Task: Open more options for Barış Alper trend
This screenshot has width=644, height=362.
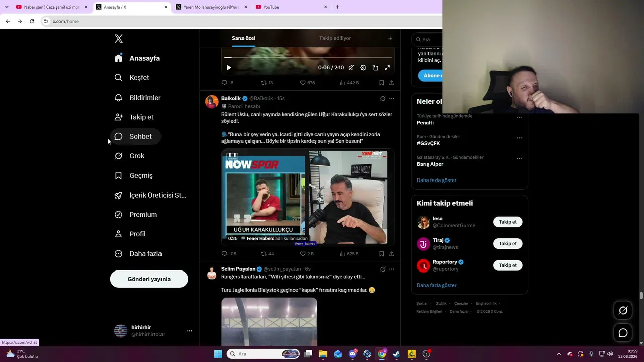Action: 519,159
